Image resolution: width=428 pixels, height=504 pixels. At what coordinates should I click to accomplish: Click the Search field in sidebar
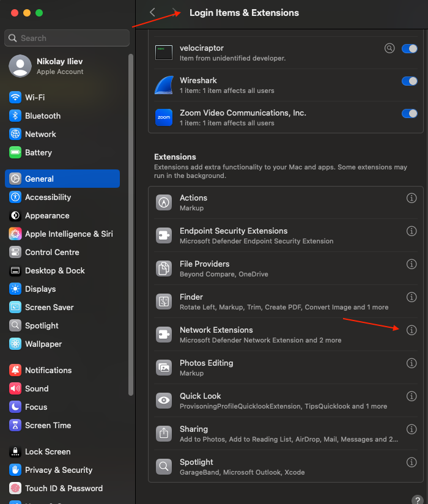coord(67,38)
